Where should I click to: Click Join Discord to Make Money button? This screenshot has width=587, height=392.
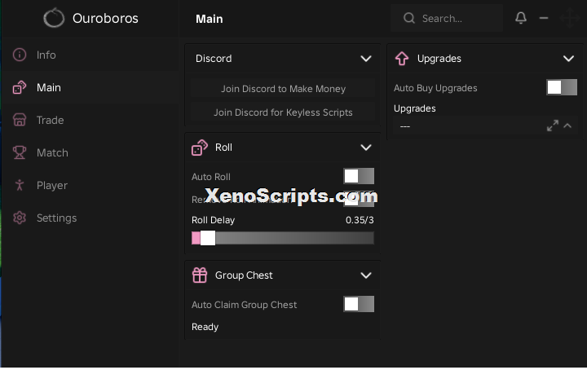click(283, 89)
